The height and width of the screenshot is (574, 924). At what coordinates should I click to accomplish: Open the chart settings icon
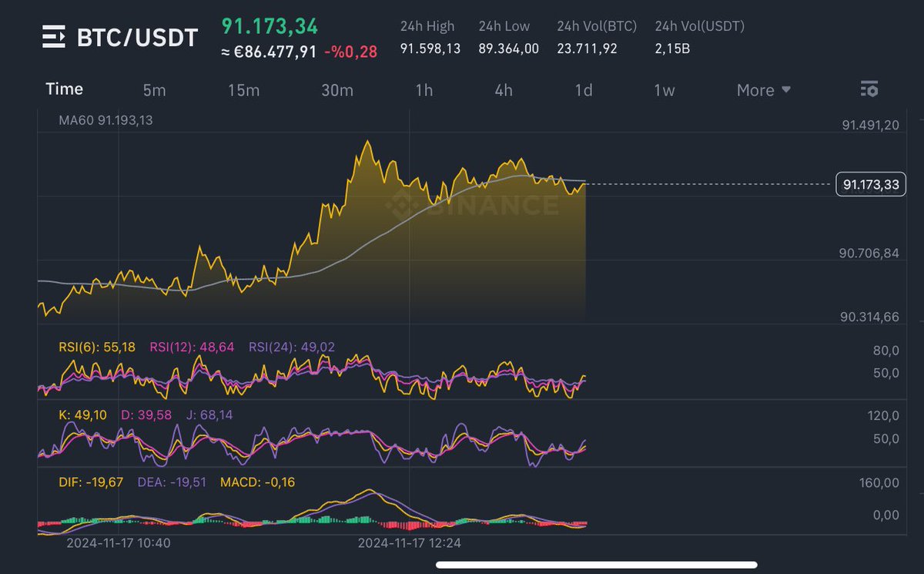pos(869,89)
